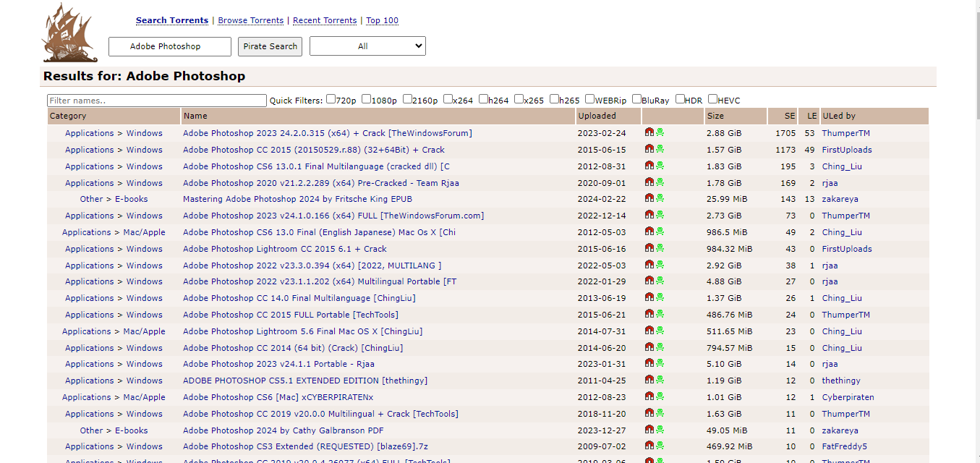Open the Top 100 list

coord(382,20)
